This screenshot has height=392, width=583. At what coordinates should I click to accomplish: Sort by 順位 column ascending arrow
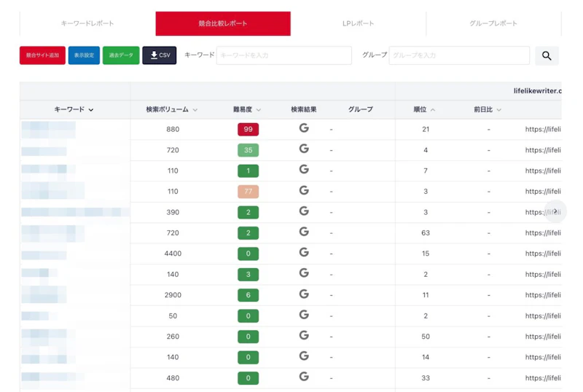point(433,110)
